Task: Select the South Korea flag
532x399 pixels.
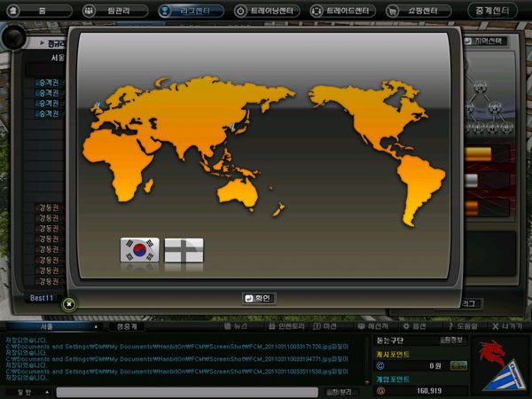Action: pos(139,251)
